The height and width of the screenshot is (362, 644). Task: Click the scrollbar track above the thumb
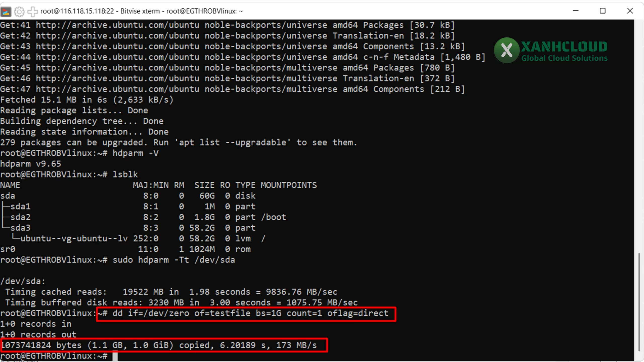[639, 136]
